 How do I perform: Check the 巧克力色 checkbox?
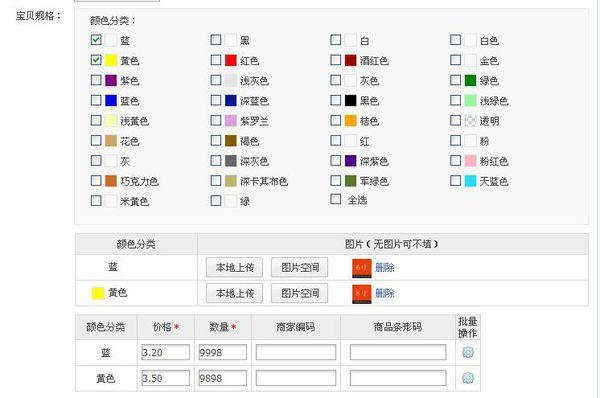click(96, 180)
